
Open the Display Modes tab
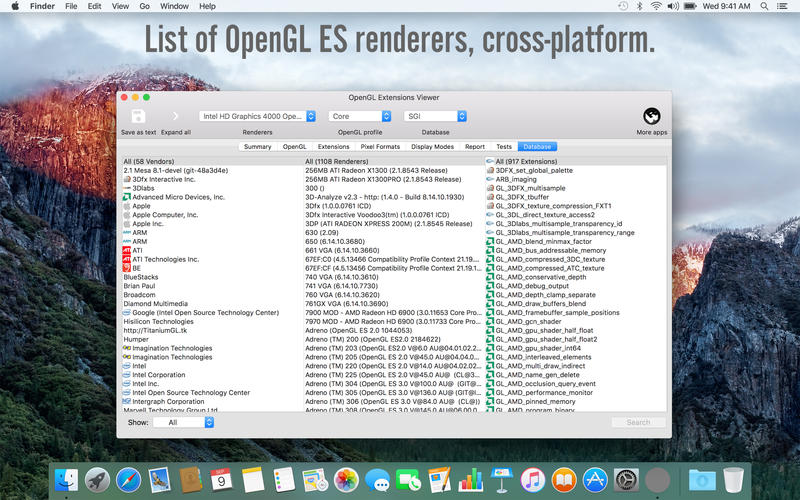(432, 146)
